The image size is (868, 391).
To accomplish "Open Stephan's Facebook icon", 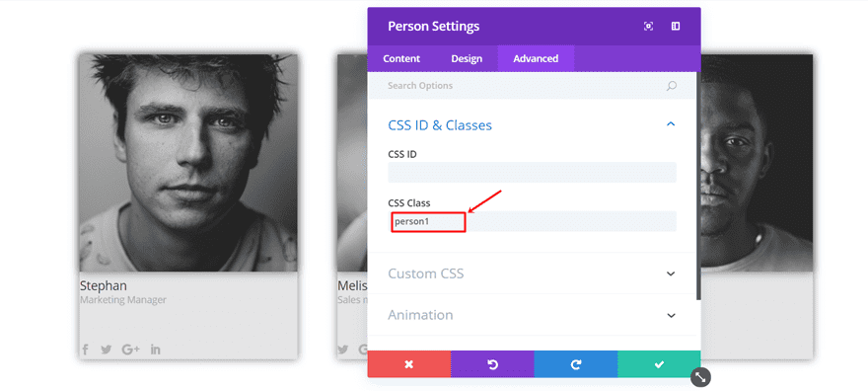I will (x=85, y=350).
